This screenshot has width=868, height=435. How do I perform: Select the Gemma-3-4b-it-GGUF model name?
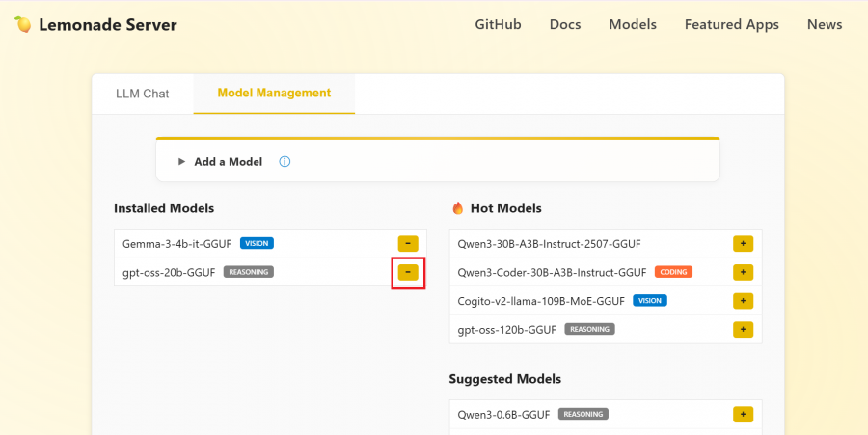[177, 243]
